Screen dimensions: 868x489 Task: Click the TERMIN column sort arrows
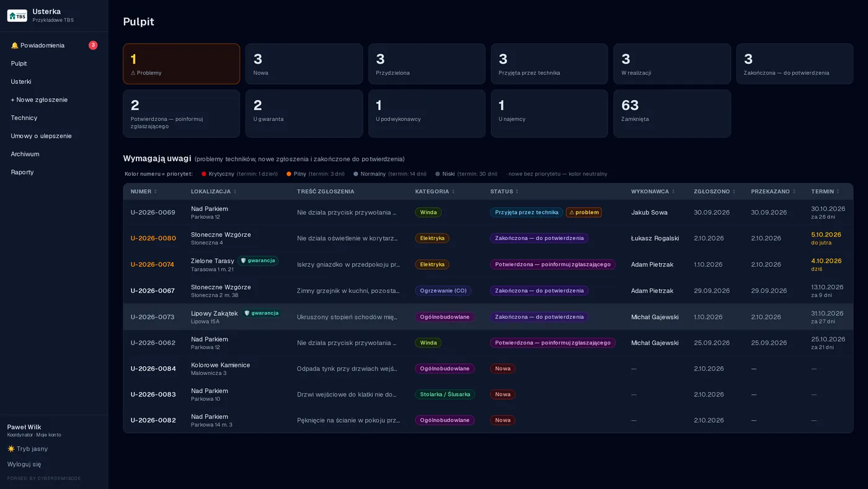[838, 192]
